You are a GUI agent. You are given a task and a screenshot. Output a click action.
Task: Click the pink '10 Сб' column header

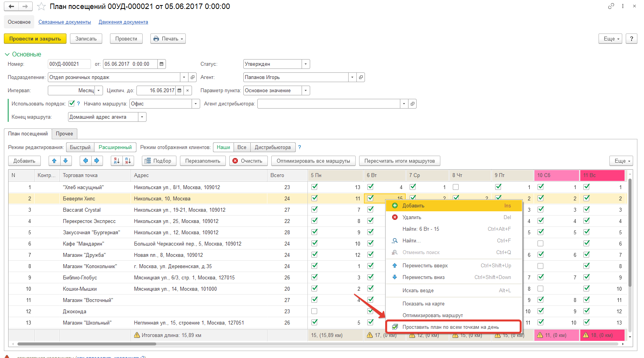pos(556,175)
